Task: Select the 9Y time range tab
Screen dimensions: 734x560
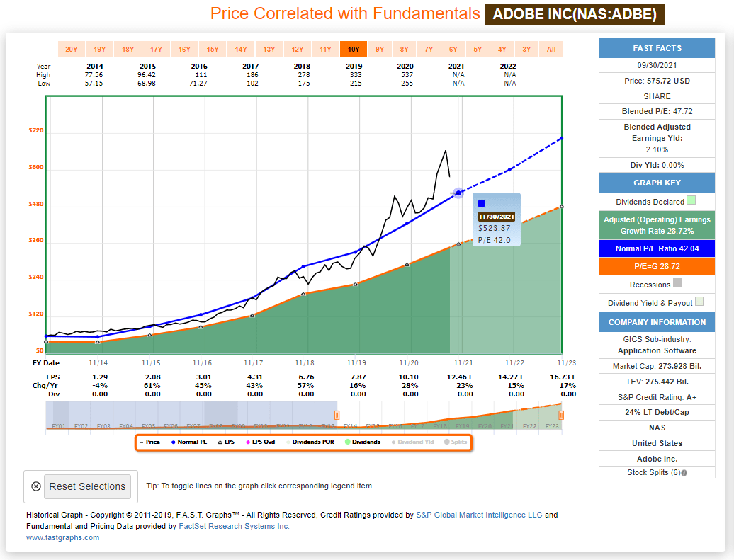Action: 380,49
